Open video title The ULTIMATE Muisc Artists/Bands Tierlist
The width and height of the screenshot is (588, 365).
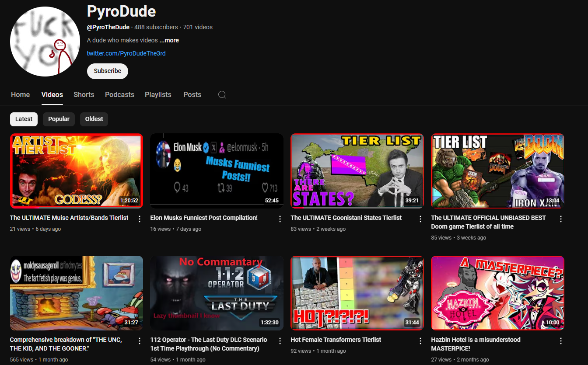[69, 218]
